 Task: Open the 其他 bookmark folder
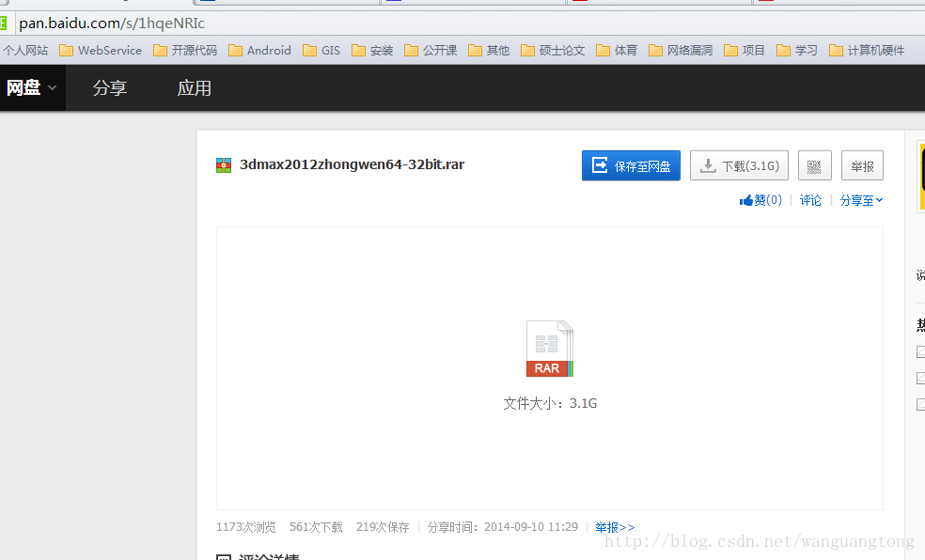point(489,50)
